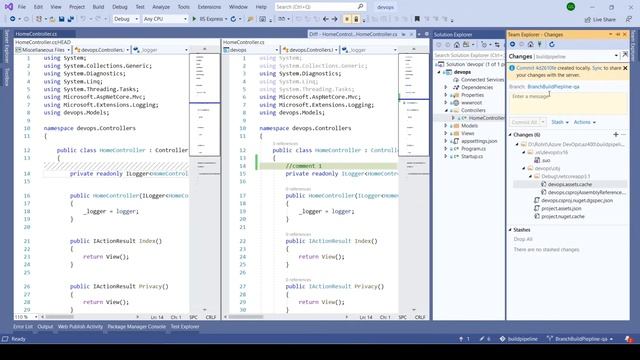Click Solution Explorer pending changes filter icon
The width and height of the screenshot is (640, 360).
[484, 44]
